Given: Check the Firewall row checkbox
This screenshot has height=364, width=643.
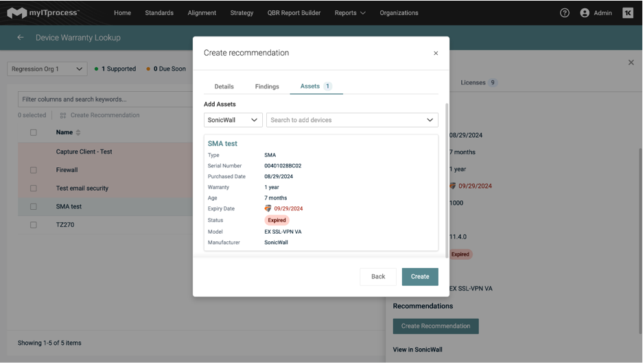Looking at the screenshot, I should pyautogui.click(x=33, y=170).
